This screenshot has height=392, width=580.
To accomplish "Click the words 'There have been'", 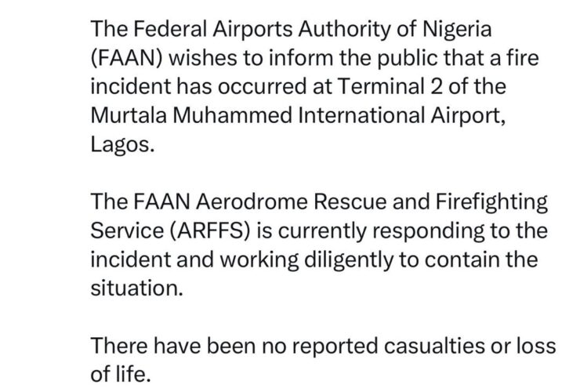I will pyautogui.click(x=173, y=346).
